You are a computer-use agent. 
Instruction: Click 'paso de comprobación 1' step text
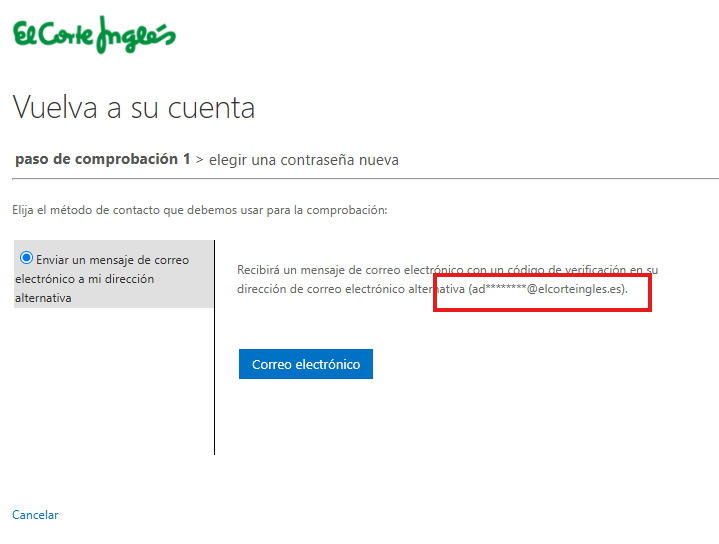[103, 159]
